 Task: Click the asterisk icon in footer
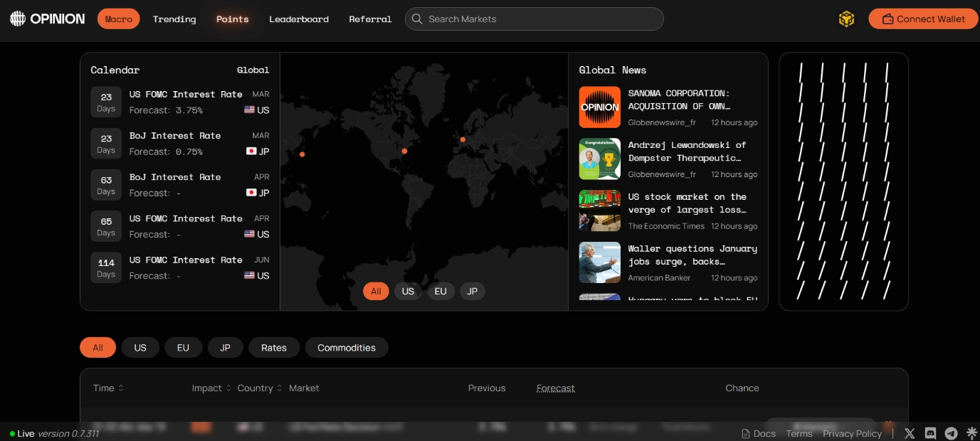point(971,433)
